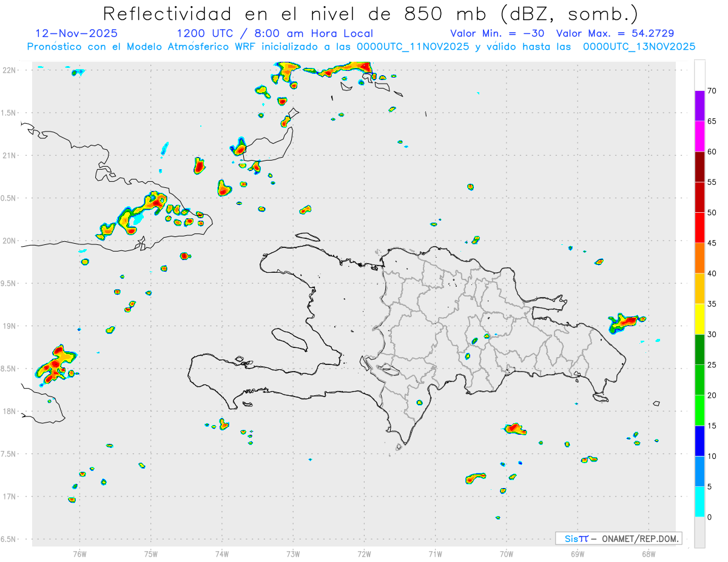
Task: Click the '71W' longitude label
Action: point(435,554)
